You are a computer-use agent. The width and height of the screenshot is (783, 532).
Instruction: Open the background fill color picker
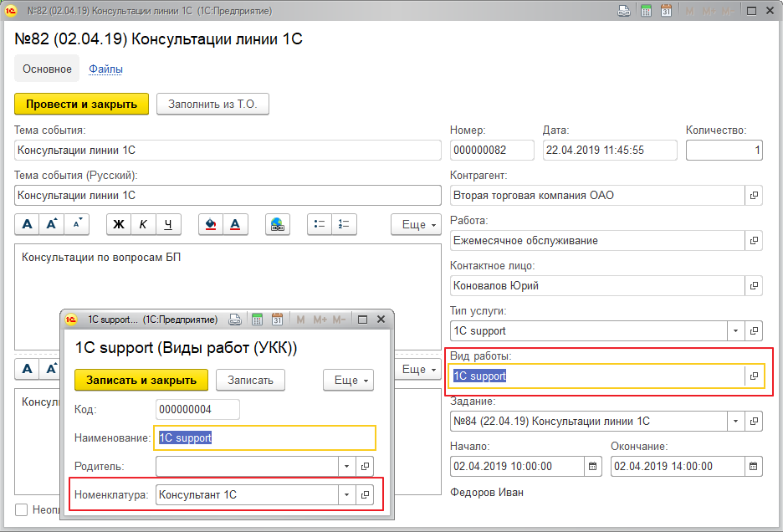point(211,225)
